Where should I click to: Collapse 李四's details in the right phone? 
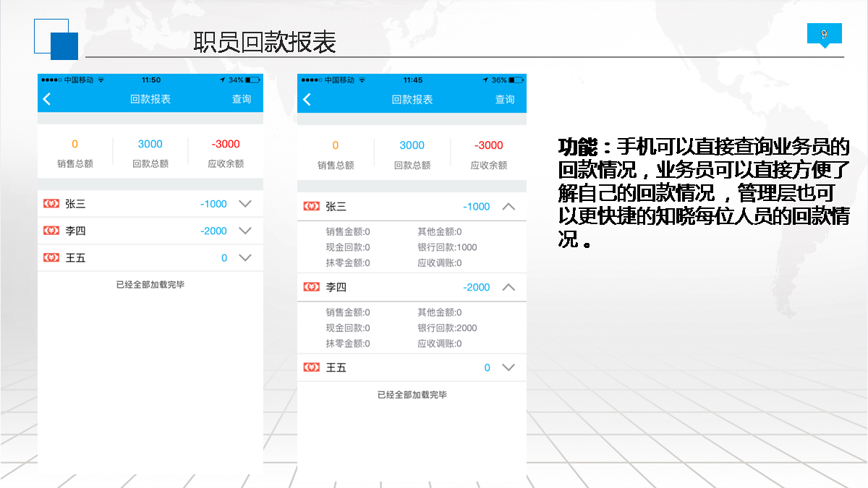509,287
